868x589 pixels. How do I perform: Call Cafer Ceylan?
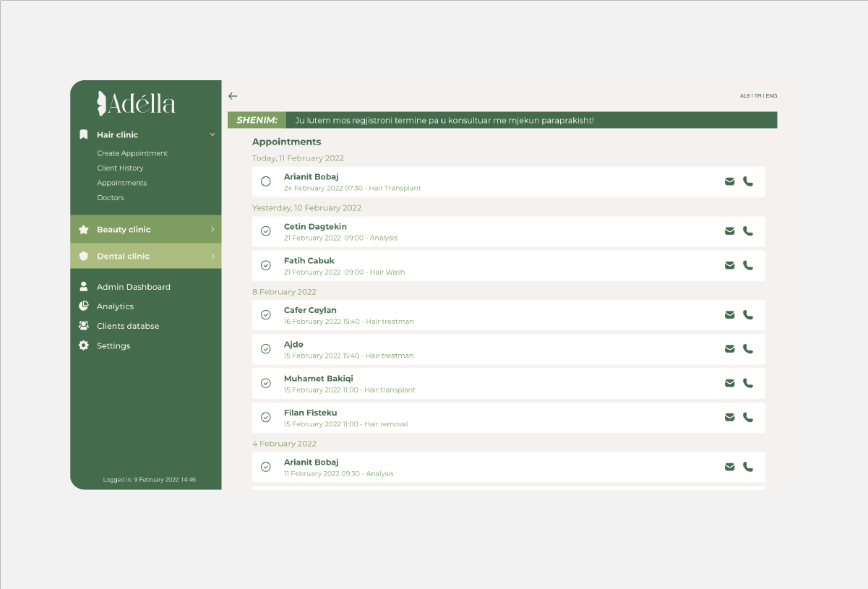748,315
